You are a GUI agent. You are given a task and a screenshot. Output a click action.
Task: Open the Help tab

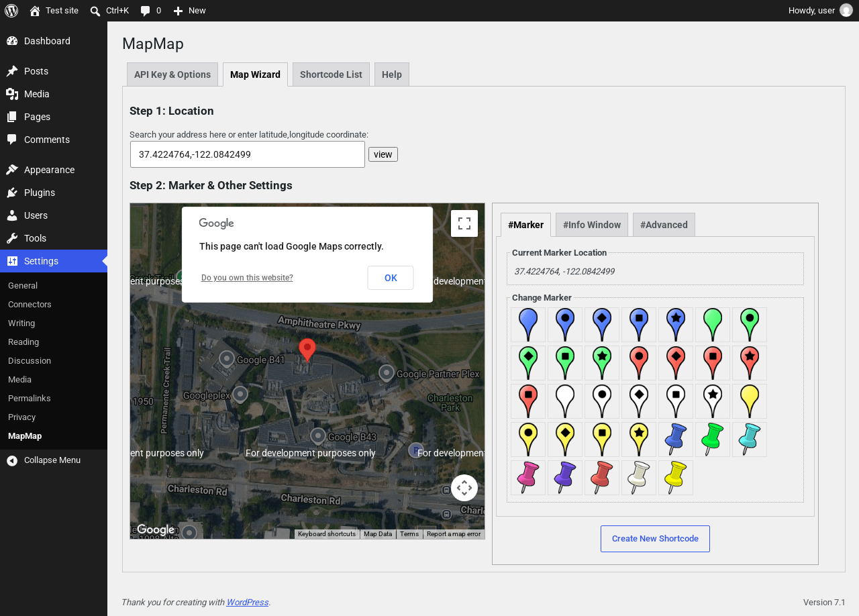point(392,74)
